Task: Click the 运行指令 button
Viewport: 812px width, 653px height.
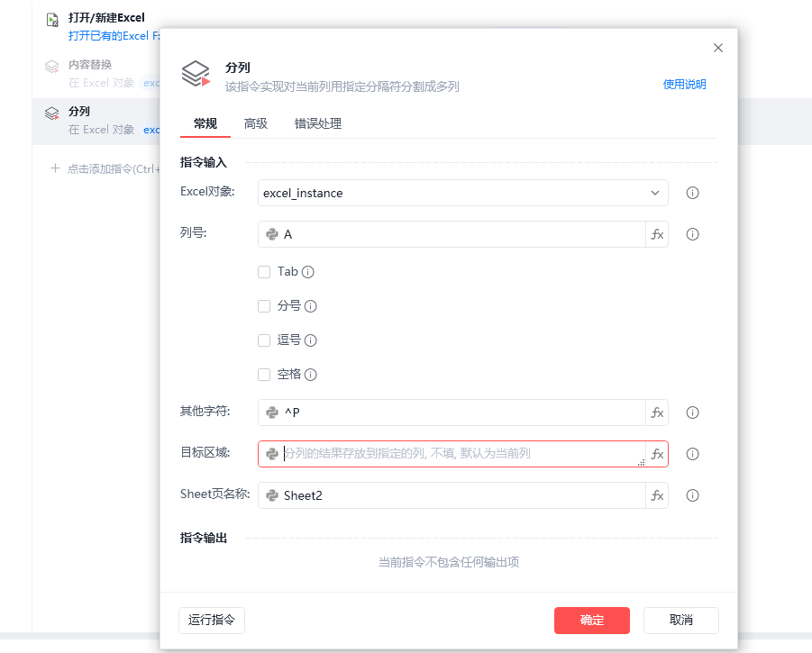Action: point(211,621)
